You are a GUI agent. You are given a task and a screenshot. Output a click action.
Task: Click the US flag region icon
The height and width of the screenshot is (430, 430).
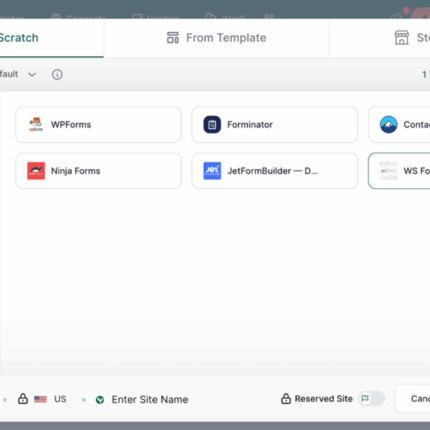40,399
